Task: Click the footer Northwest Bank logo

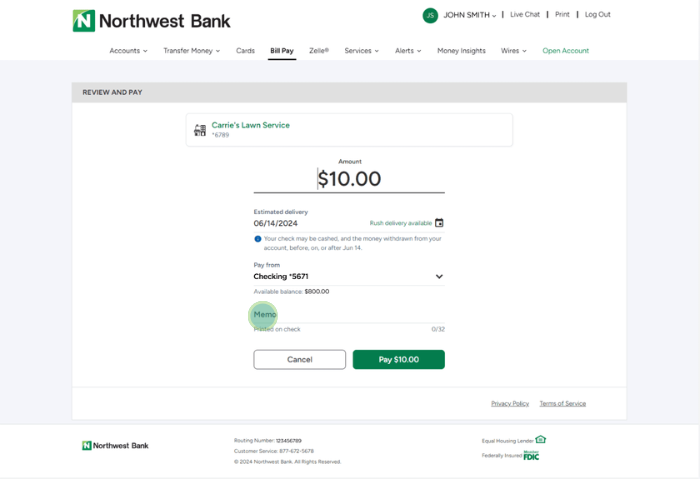Action: tap(115, 445)
